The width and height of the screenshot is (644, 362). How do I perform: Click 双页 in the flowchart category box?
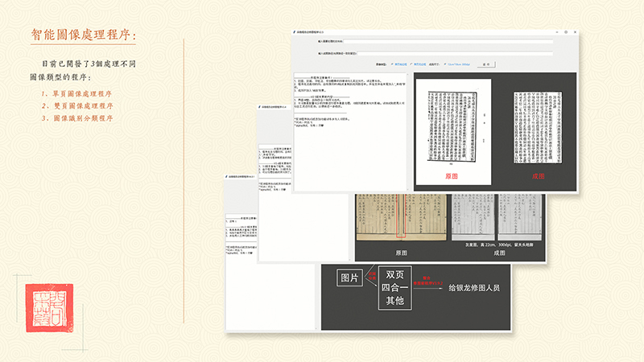394,274
